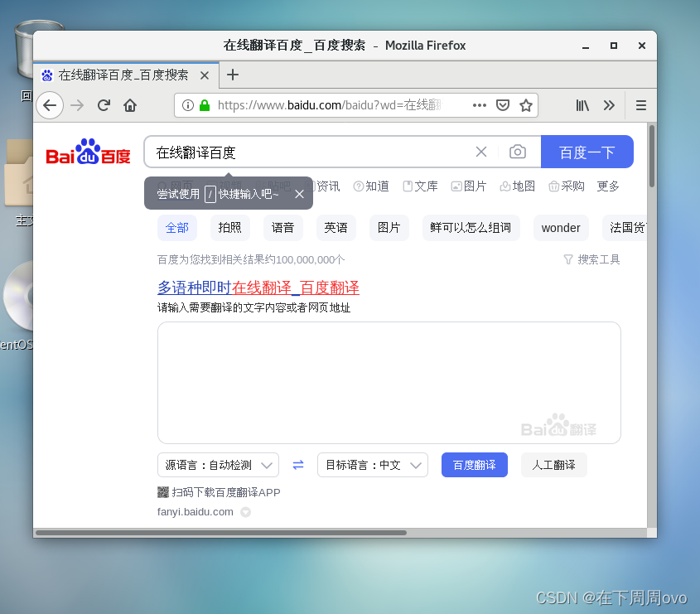The image size is (700, 614).
Task: Select the 鲜可以怎么组词 suggestion chip
Action: coord(471,228)
